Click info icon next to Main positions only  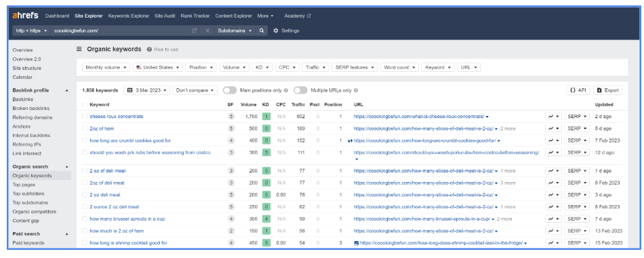(286, 90)
